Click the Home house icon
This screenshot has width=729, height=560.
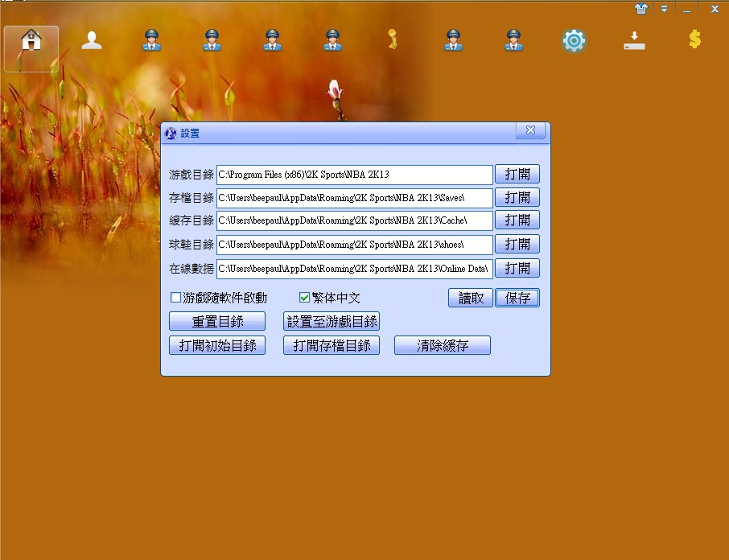[31, 41]
